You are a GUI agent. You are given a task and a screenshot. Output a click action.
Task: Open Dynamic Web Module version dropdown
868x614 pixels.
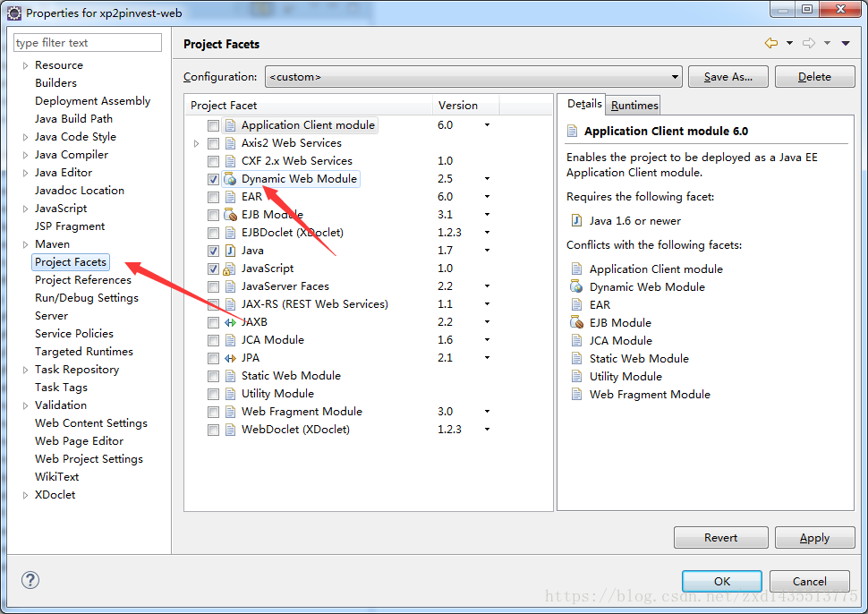pyautogui.click(x=487, y=179)
